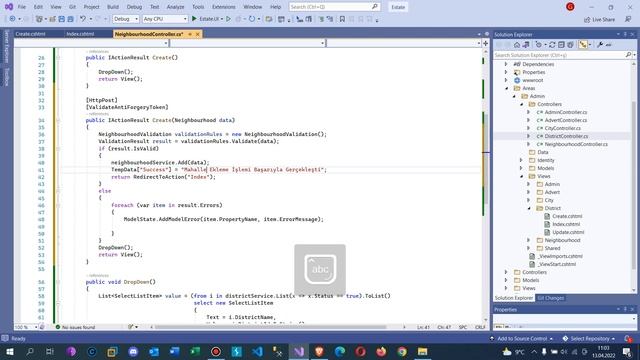This screenshot has height=360, width=640.
Task: Open the Any CPU platform dropdown
Action: [165, 19]
